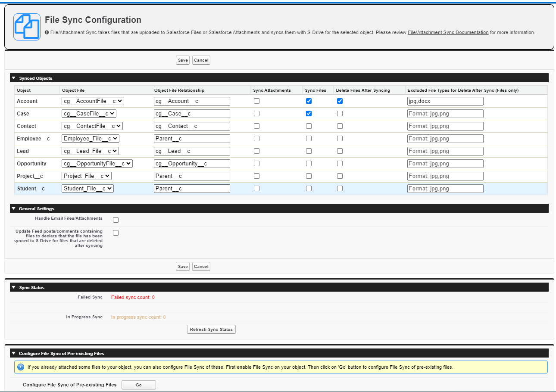Click the top Save button
Viewport: 556px width, 392px height.
click(183, 60)
